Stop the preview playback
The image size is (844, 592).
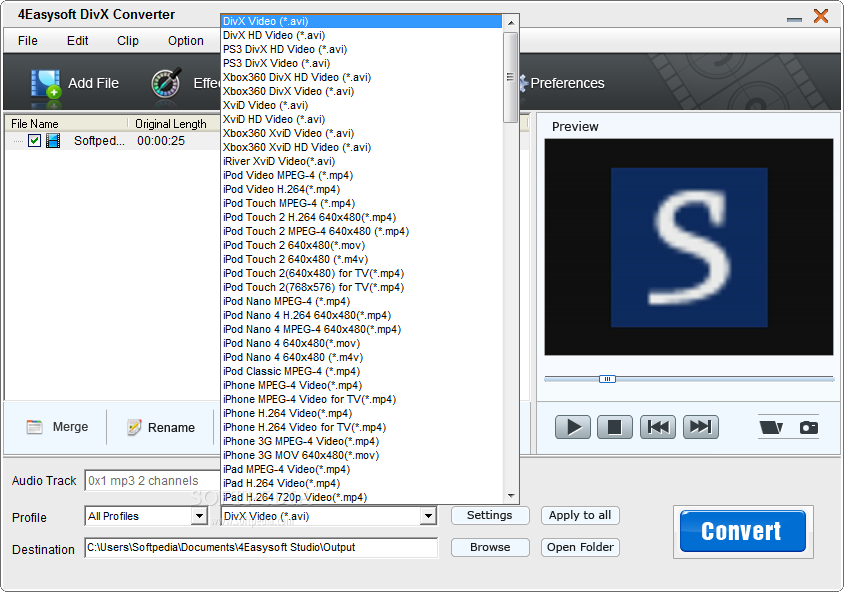pyautogui.click(x=615, y=427)
